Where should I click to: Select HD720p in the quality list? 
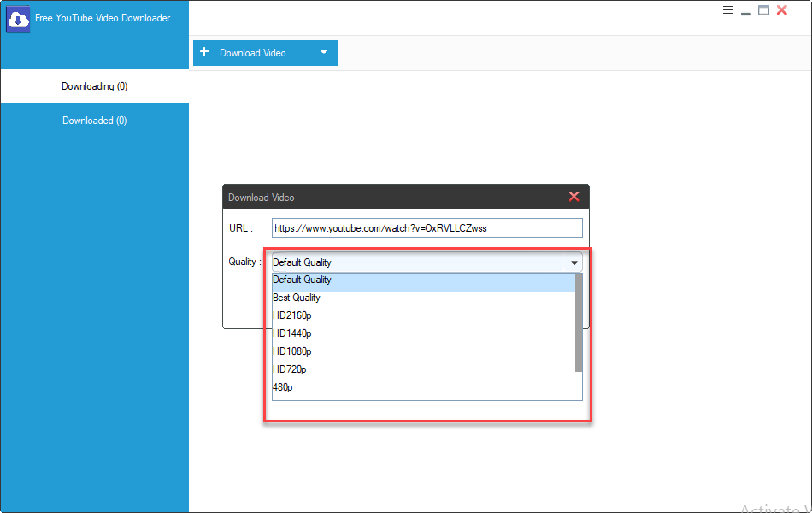tap(290, 370)
